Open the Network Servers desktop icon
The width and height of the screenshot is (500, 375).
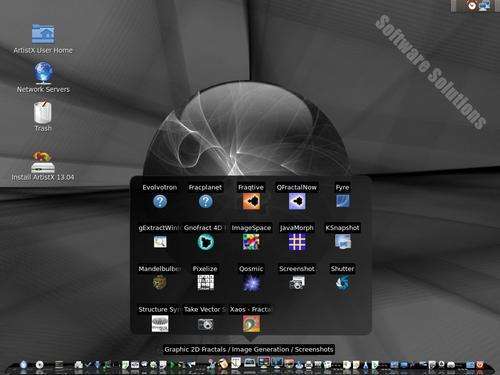click(x=43, y=73)
